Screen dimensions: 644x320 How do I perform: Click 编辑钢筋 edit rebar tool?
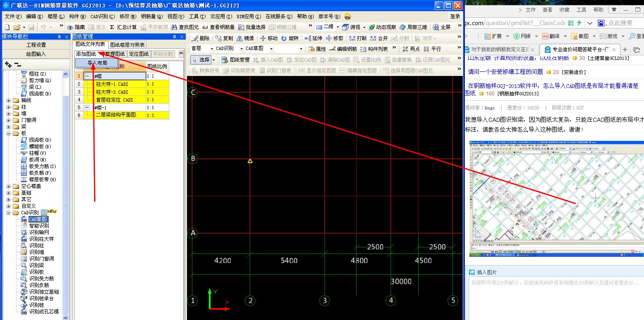[343, 49]
